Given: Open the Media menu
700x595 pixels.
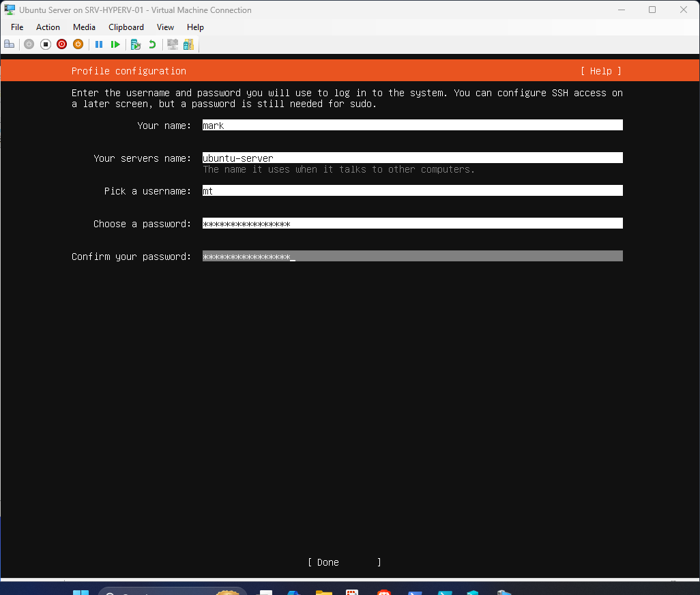Looking at the screenshot, I should pyautogui.click(x=84, y=27).
